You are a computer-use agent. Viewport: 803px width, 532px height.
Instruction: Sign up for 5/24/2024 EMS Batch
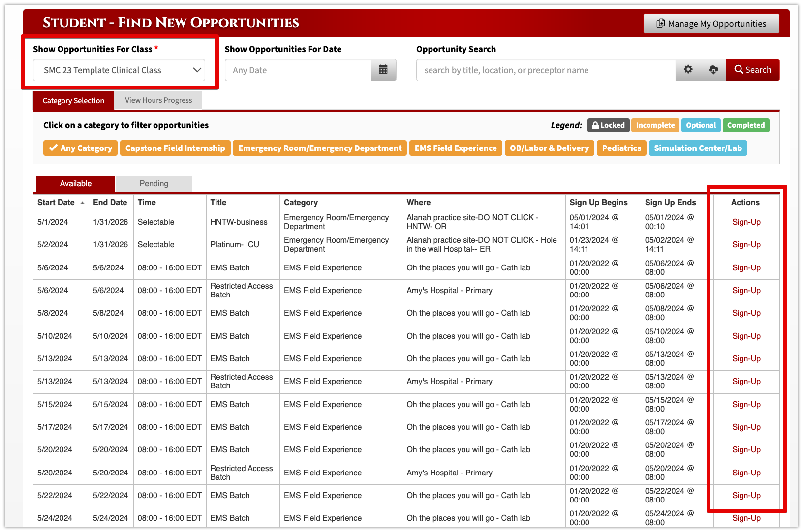[746, 518]
